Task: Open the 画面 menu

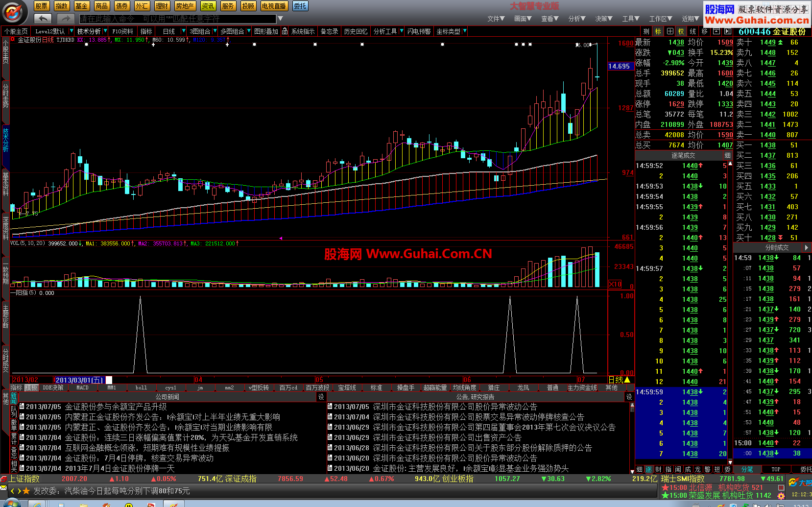Action: pyautogui.click(x=523, y=19)
